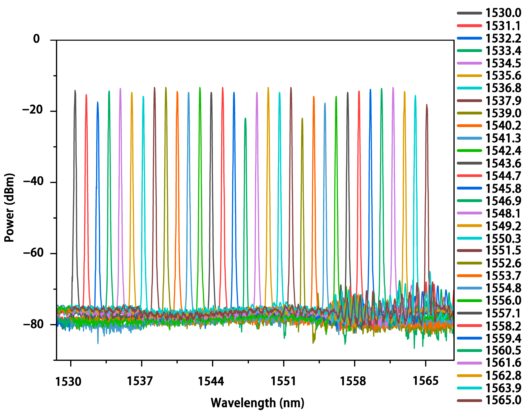This screenshot has width=532, height=413.
Task: Click the 0 y-axis tick label
Action: tap(37, 39)
